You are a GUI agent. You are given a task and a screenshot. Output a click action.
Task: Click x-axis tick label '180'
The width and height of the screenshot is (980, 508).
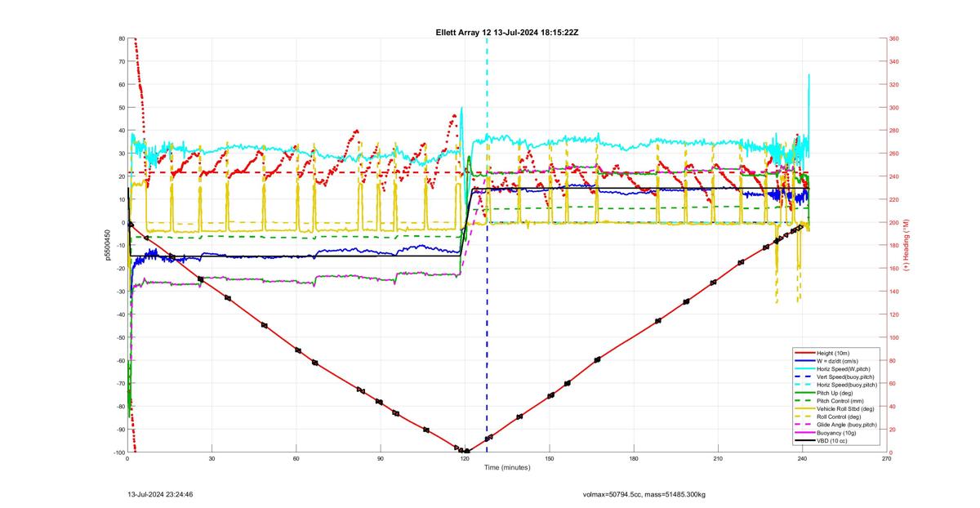coord(634,459)
